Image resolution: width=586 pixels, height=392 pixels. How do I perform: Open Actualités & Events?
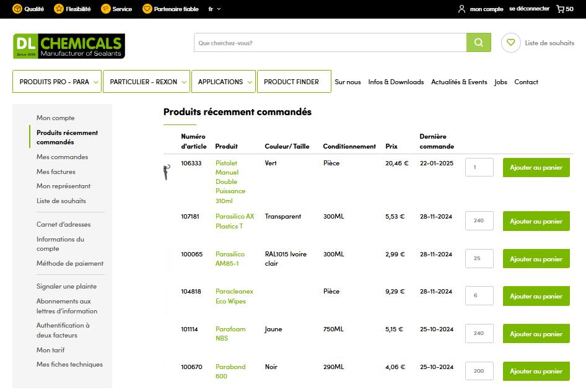point(459,82)
